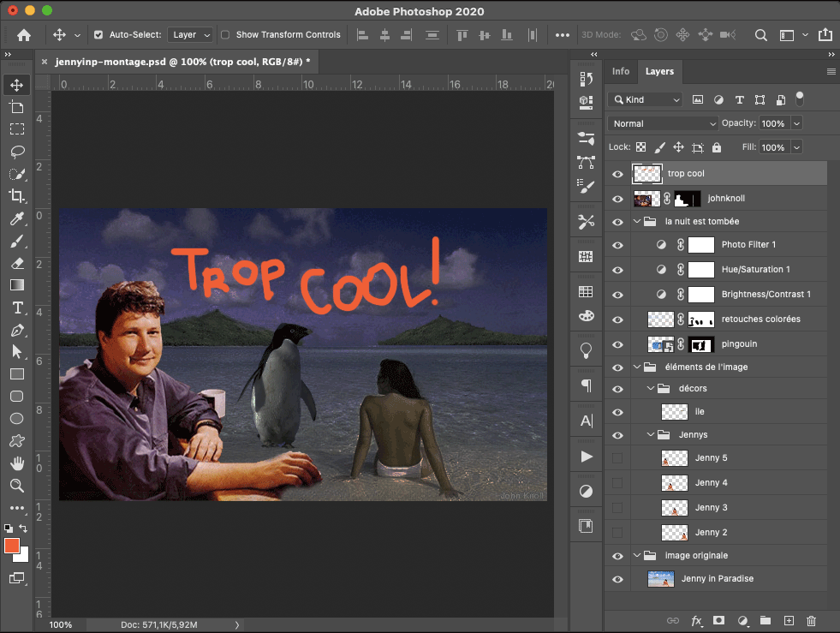Image resolution: width=840 pixels, height=633 pixels.
Task: Select the jennyinp-montage.psd document tab
Action: point(182,62)
